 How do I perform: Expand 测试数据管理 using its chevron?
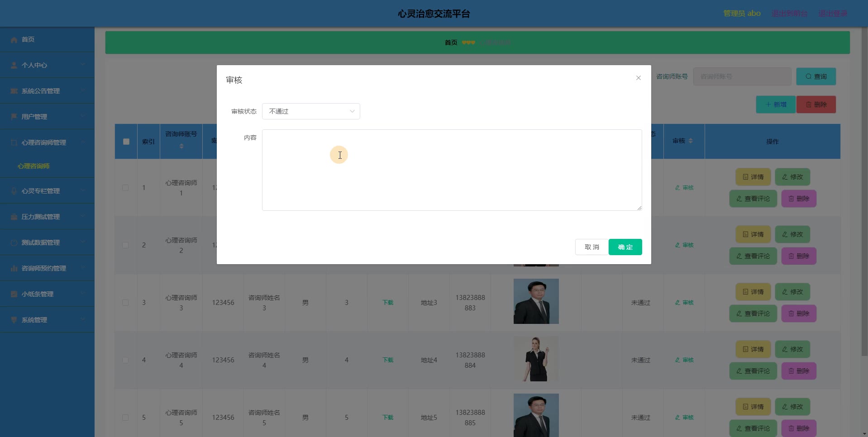(83, 242)
